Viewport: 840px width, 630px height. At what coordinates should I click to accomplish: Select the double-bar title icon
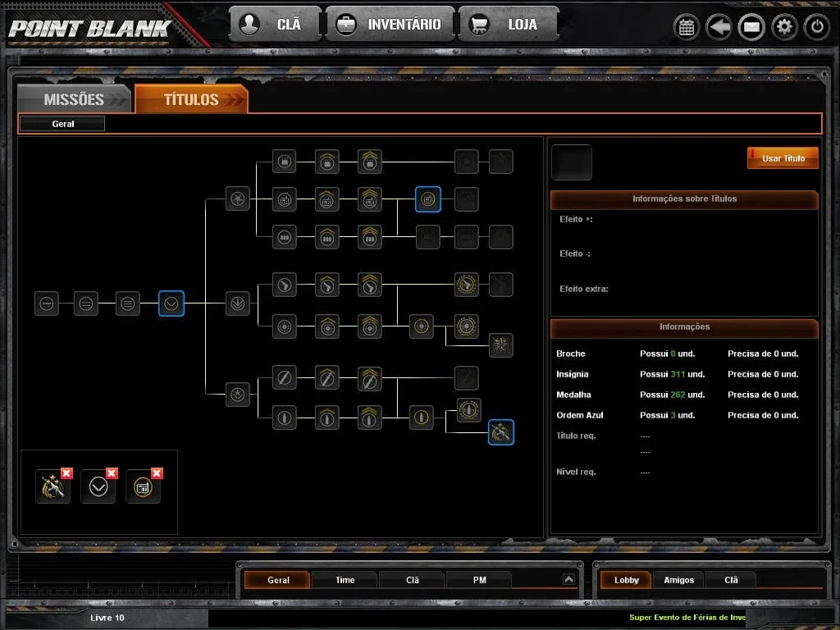point(85,304)
